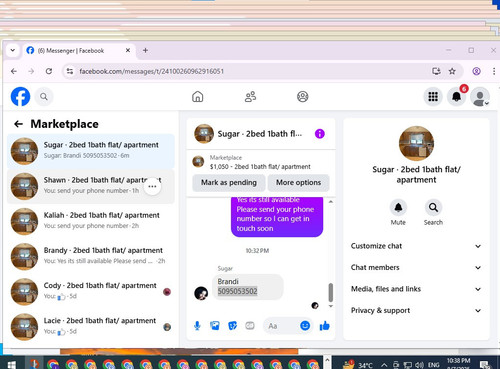Open the Lacie conversation
This screenshot has width=500, height=369.
click(x=91, y=327)
